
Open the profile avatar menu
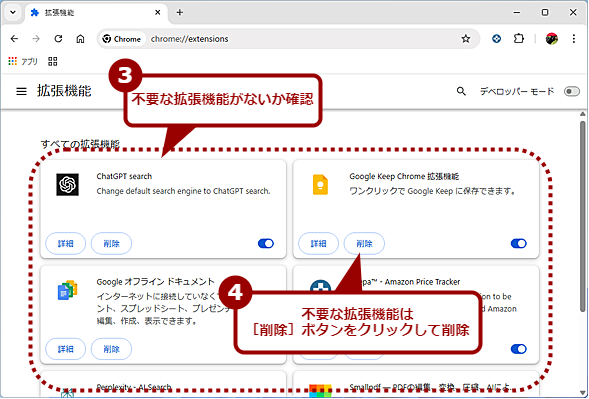pos(552,39)
